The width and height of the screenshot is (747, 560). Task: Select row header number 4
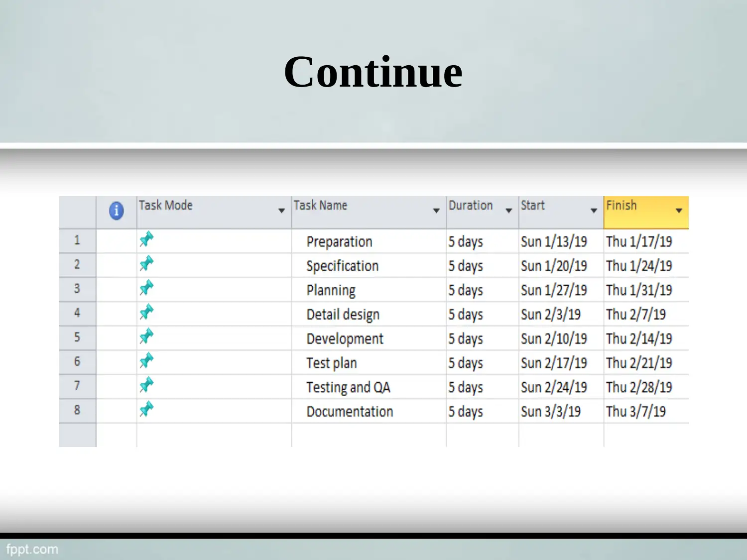77,314
